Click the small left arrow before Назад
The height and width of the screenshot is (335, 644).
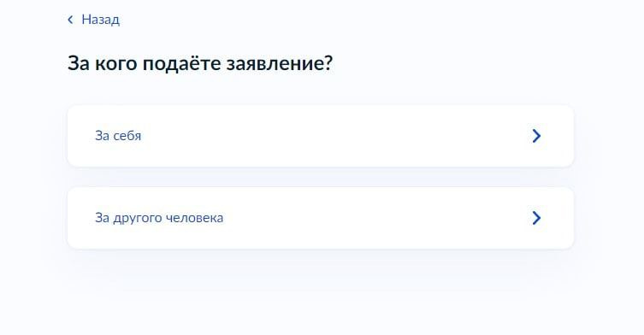point(70,20)
